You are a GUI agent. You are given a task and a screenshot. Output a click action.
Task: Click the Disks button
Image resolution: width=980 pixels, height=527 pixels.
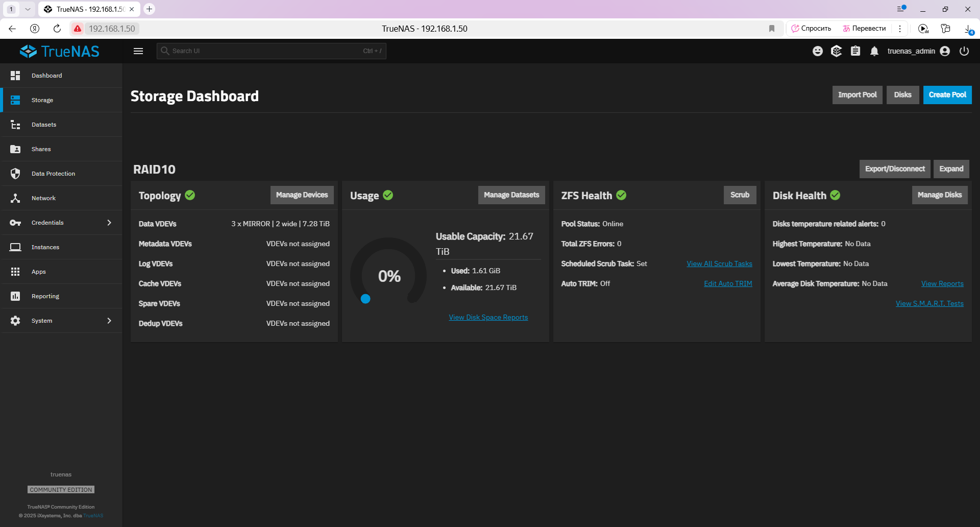(902, 95)
